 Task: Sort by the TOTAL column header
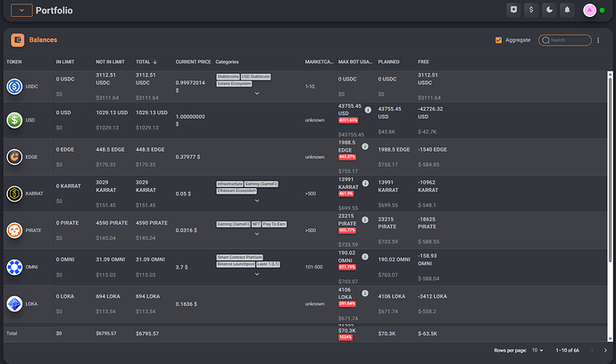(146, 62)
